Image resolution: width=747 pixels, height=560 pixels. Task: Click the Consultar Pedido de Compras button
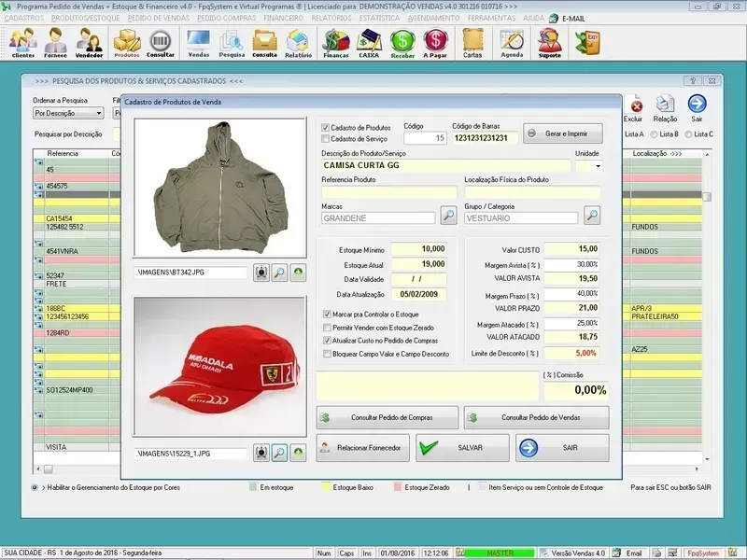(388, 417)
